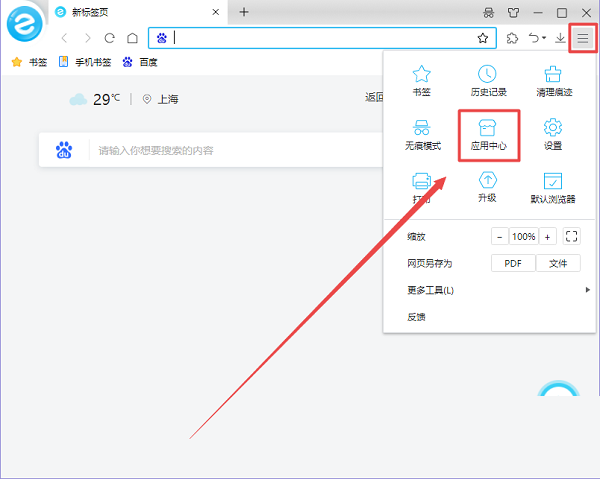Click the 清理痕迹 clear traces icon
The image size is (600, 479).
pos(552,79)
